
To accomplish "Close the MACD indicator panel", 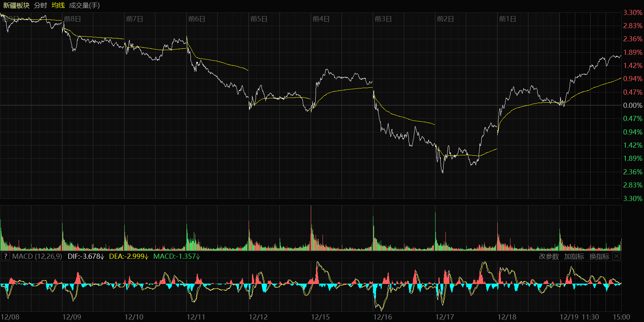I will tap(616, 256).
